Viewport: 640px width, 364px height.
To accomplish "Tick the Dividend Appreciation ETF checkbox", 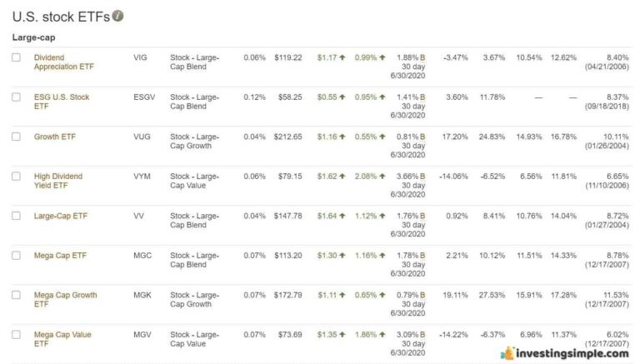I will pyautogui.click(x=17, y=57).
